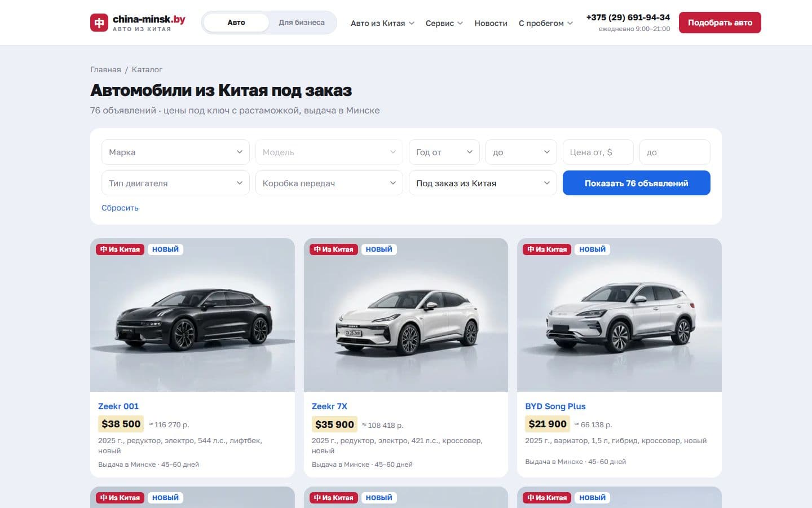The width and height of the screenshot is (812, 508).
Task: Open the Новости menu item
Action: (x=491, y=23)
